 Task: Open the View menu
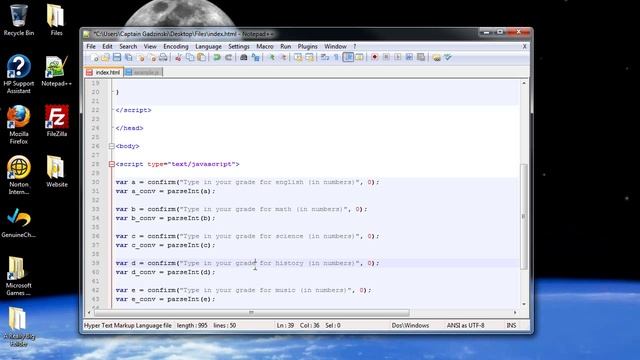point(150,47)
